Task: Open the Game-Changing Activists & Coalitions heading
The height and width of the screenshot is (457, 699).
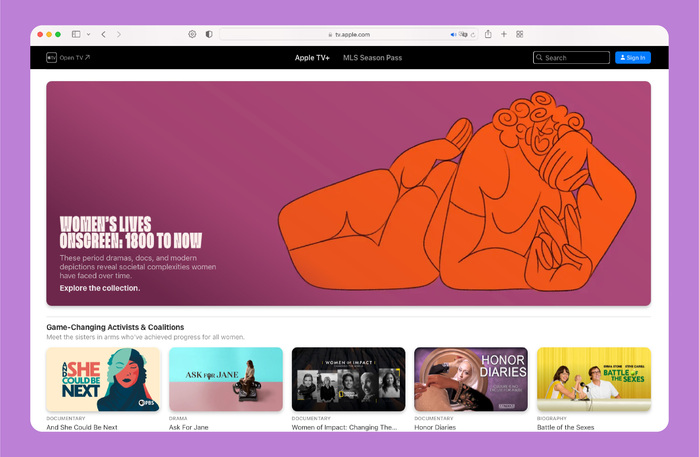Action: [115, 327]
